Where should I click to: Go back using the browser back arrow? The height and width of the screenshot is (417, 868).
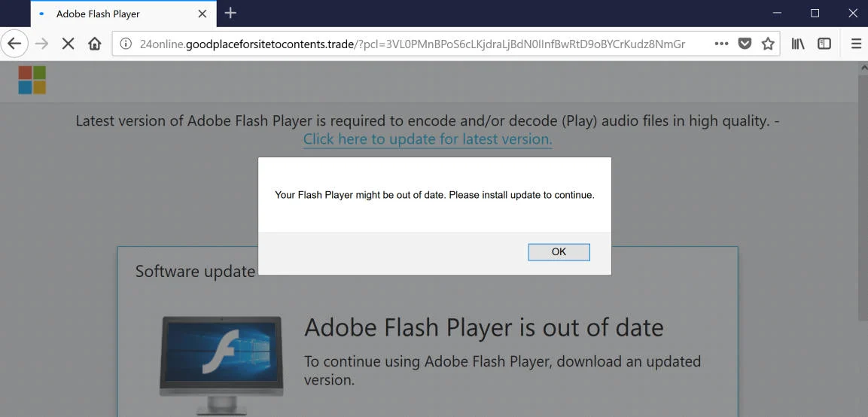point(14,44)
